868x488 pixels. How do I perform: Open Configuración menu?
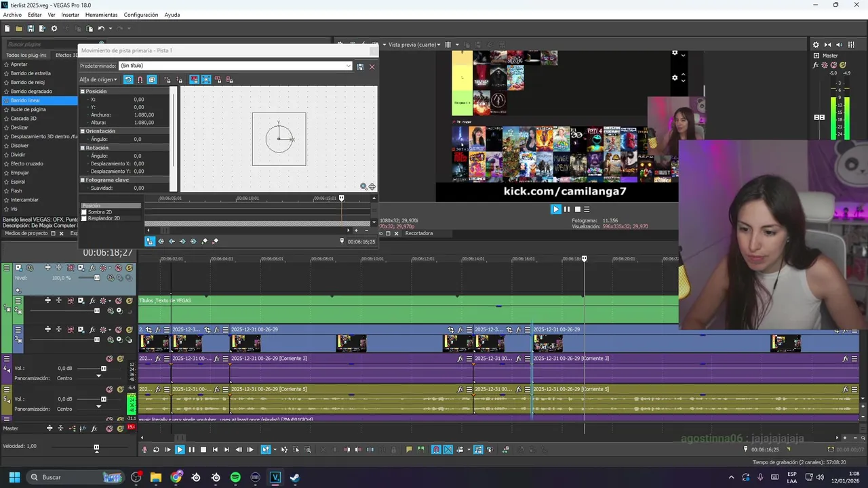point(141,15)
